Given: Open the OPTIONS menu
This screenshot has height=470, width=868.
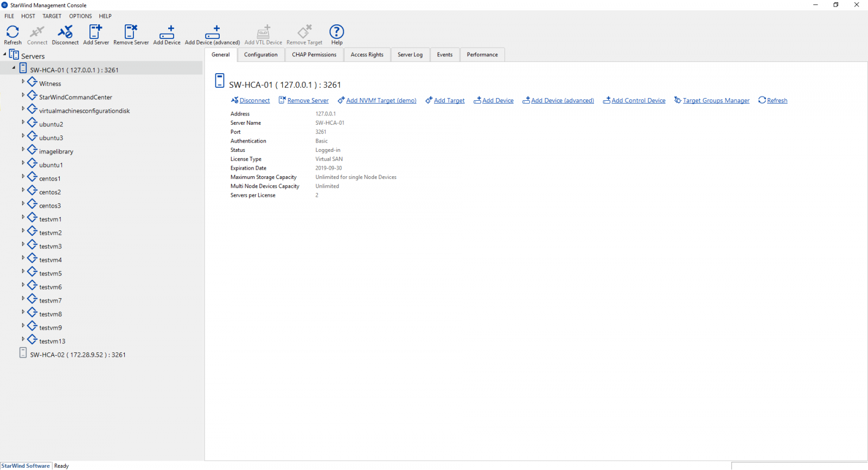Looking at the screenshot, I should [x=80, y=16].
